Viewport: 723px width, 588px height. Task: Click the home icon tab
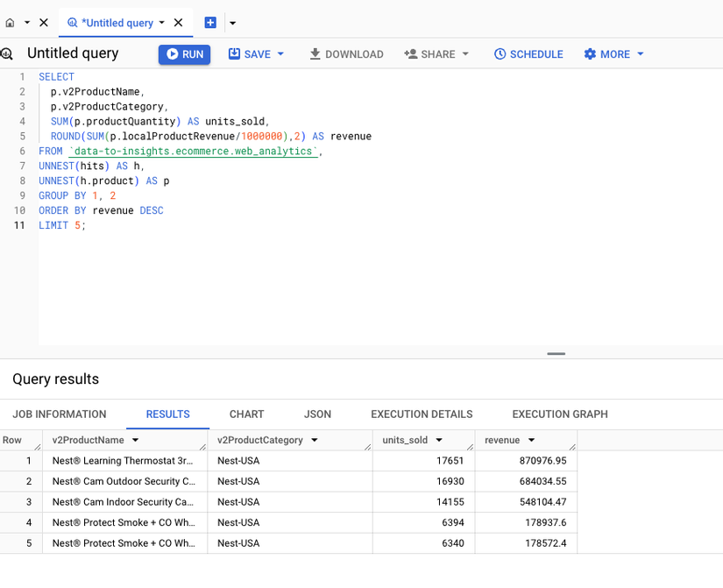tap(11, 23)
